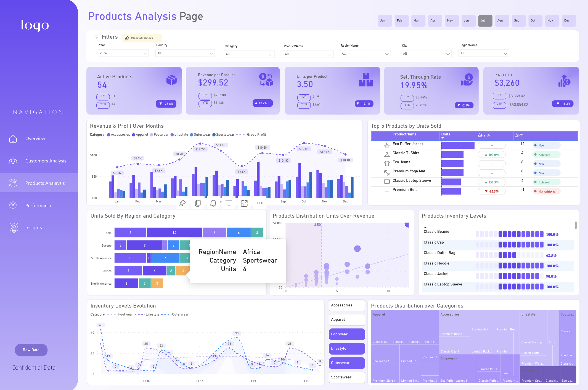Open the ProductName filter dropdown

308,54
